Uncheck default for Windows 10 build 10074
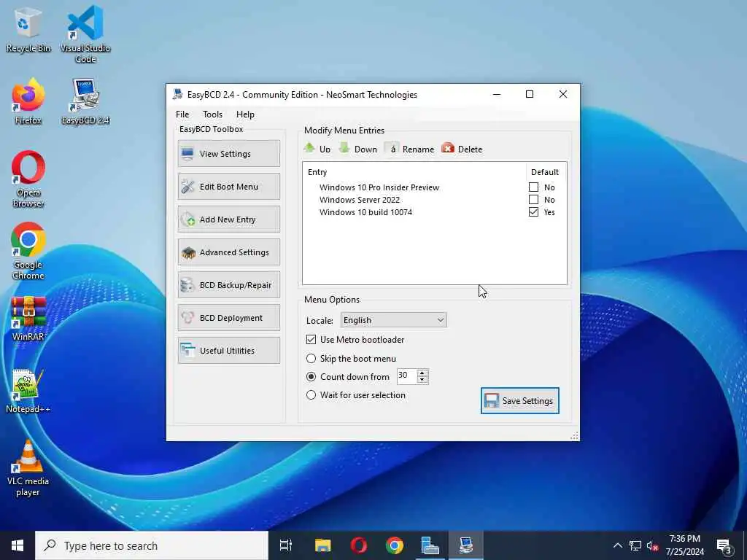The height and width of the screenshot is (560, 747). pyautogui.click(x=533, y=212)
